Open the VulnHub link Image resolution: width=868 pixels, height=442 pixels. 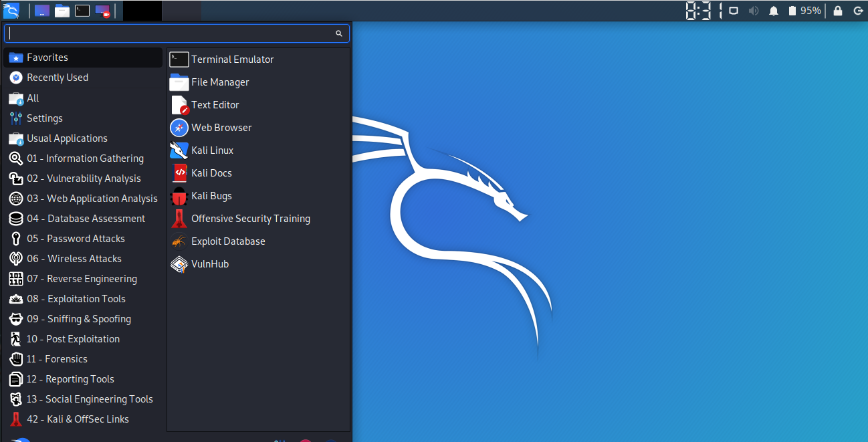(x=258, y=264)
